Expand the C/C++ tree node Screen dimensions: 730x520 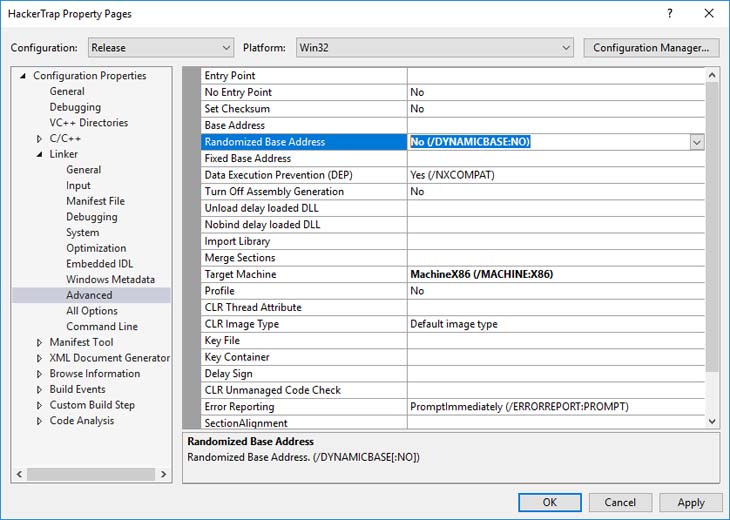[x=40, y=138]
